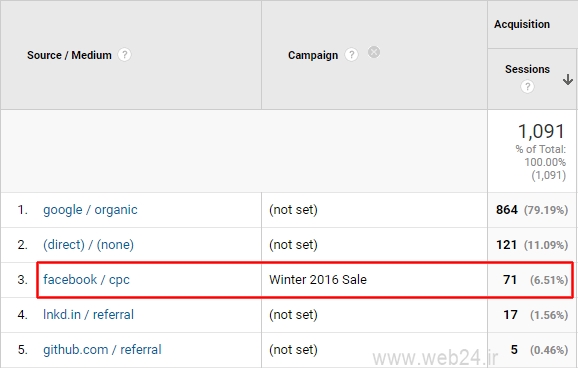This screenshot has width=578, height=368.
Task: Open facebook / cpc source link
Action: pyautogui.click(x=86, y=280)
